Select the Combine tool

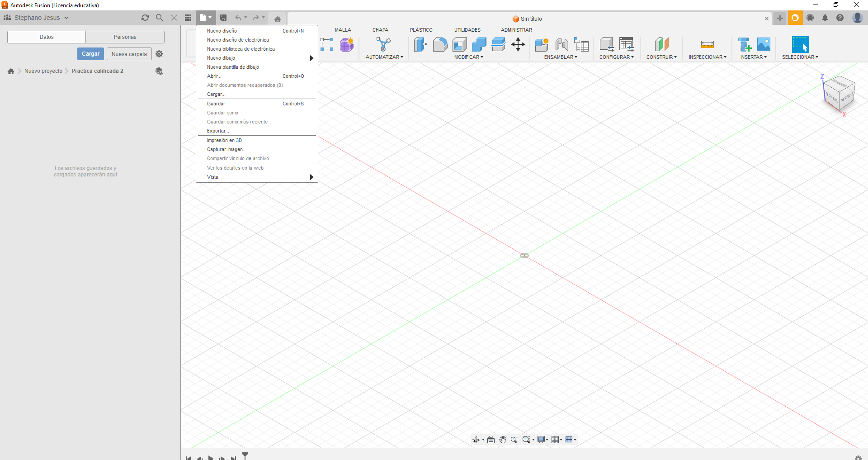(479, 44)
